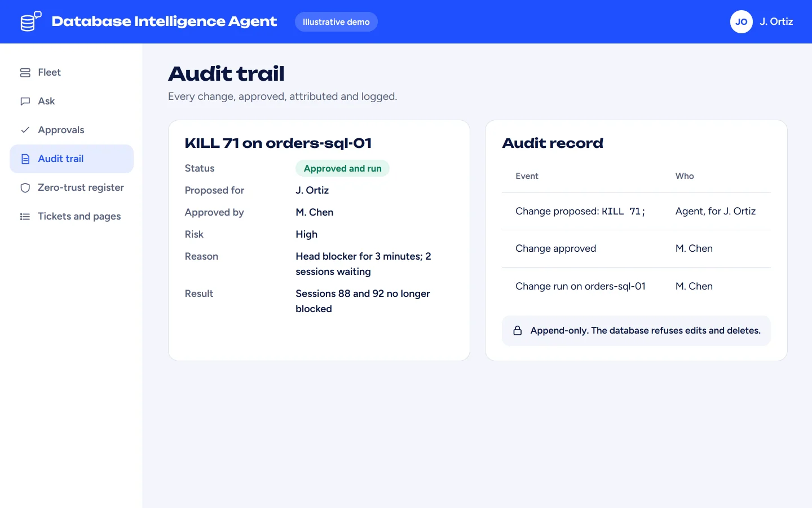Click the Ask chat bubble icon
The width and height of the screenshot is (812, 508).
(25, 102)
